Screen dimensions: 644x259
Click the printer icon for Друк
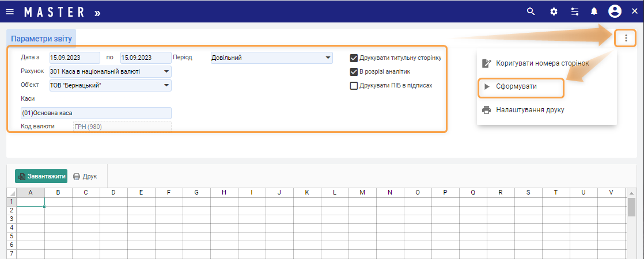[77, 176]
